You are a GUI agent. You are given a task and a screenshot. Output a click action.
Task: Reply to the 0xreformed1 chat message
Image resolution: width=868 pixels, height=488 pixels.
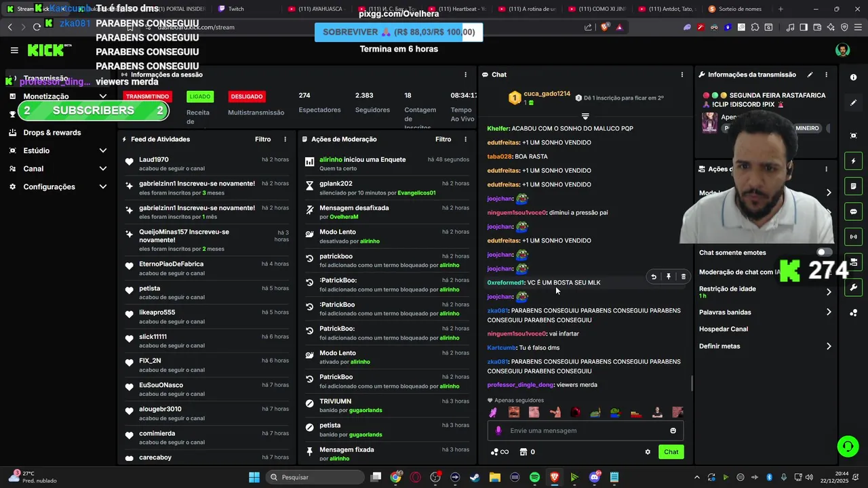(x=654, y=277)
